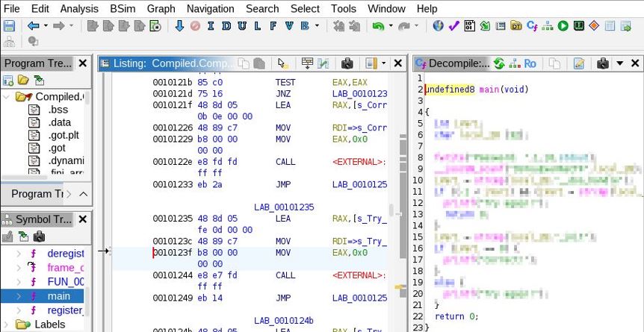Click the green play Script Manager icon
Viewport: 644px width, 332px height.
point(563,26)
